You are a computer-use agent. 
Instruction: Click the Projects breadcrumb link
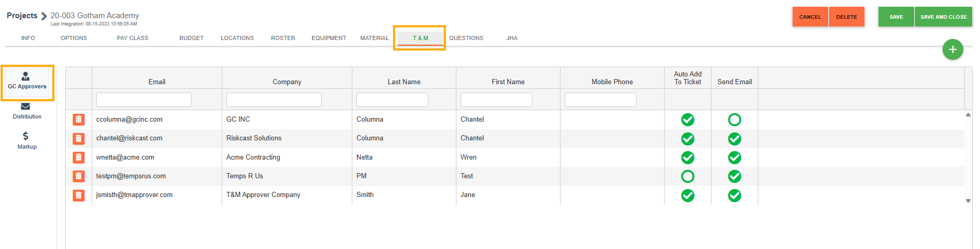22,16
